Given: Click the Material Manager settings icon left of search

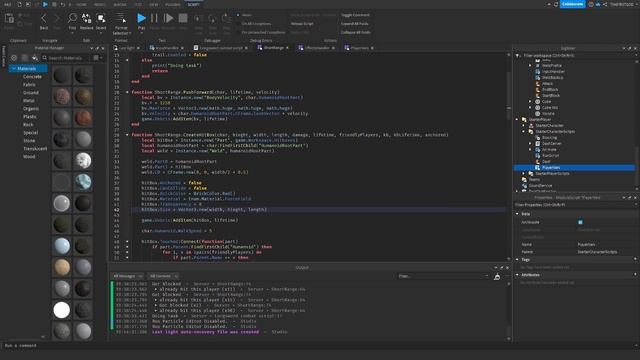Looking at the screenshot, I should point(14,58).
